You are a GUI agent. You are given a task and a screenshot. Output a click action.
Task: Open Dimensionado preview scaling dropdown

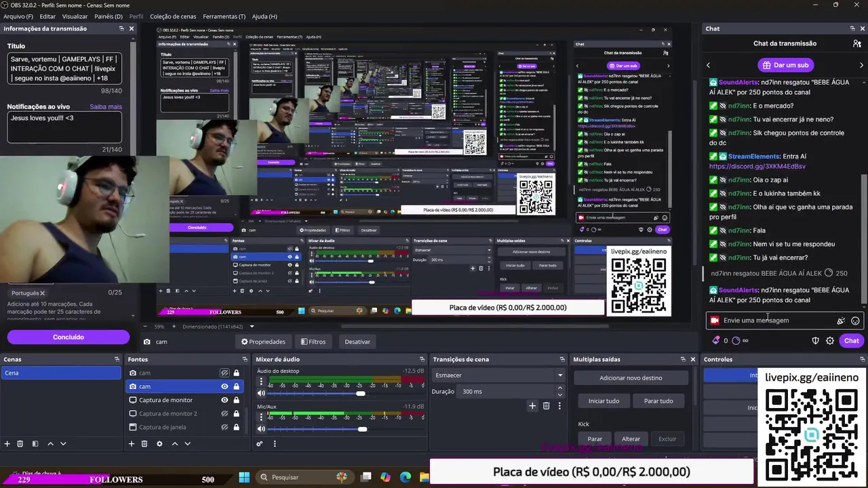[x=218, y=327]
